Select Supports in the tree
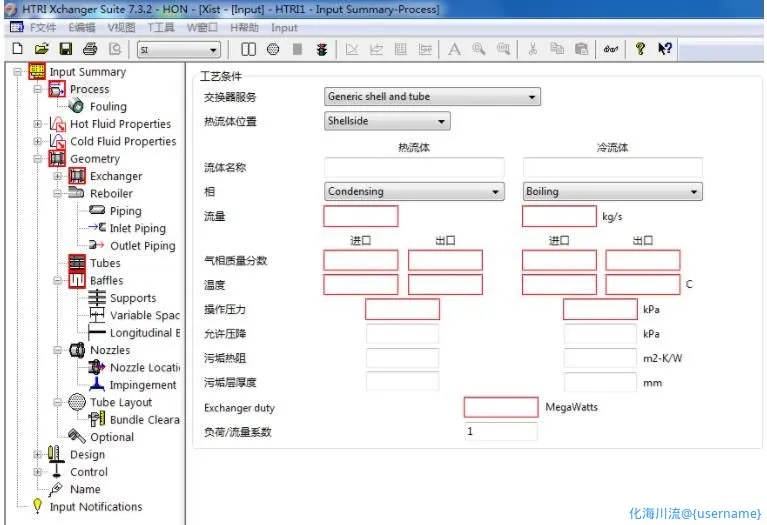 pos(133,298)
